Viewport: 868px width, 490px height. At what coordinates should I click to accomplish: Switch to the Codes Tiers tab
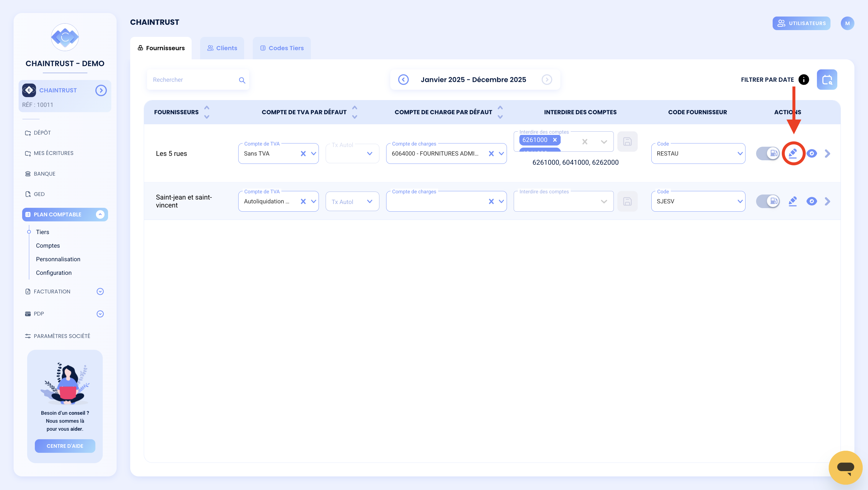[282, 48]
